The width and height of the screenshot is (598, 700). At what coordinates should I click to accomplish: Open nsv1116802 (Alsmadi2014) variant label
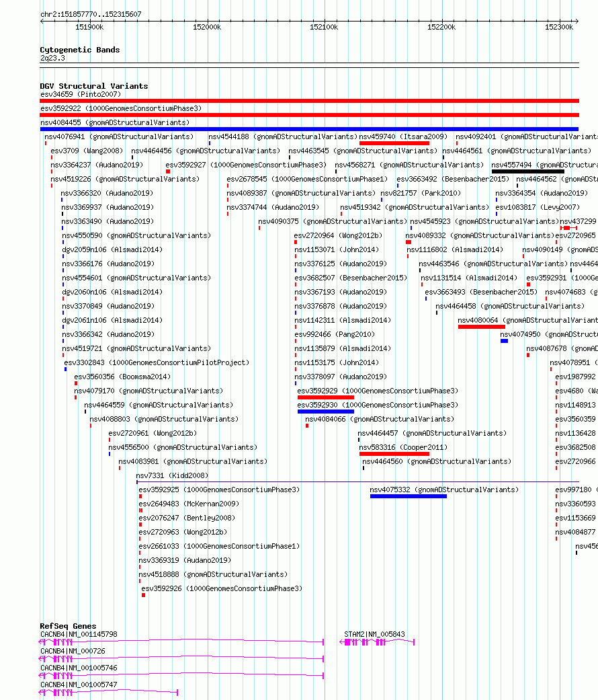pyautogui.click(x=455, y=249)
